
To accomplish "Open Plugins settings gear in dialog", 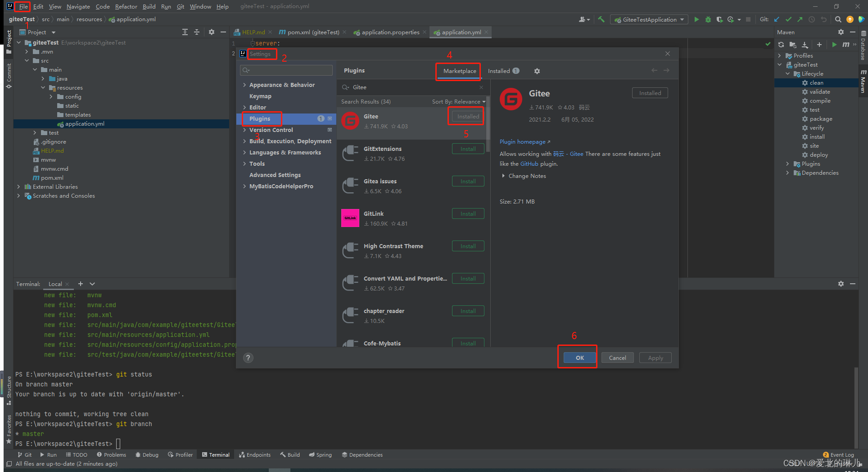I will coord(537,71).
